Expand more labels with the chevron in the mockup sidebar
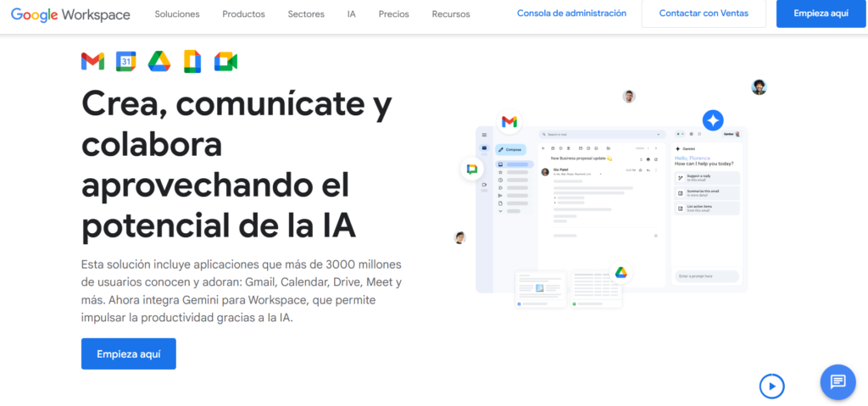The height and width of the screenshot is (406, 868). [x=500, y=211]
